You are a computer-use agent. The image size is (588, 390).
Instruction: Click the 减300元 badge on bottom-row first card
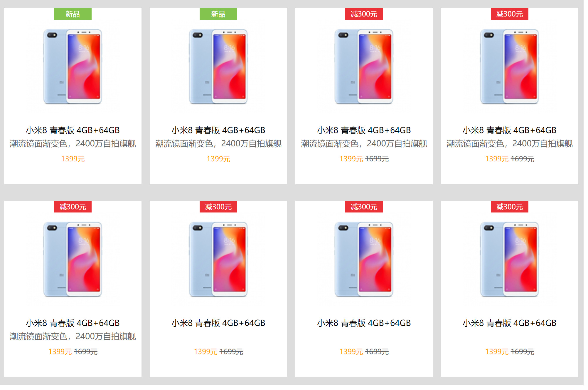pyautogui.click(x=73, y=207)
